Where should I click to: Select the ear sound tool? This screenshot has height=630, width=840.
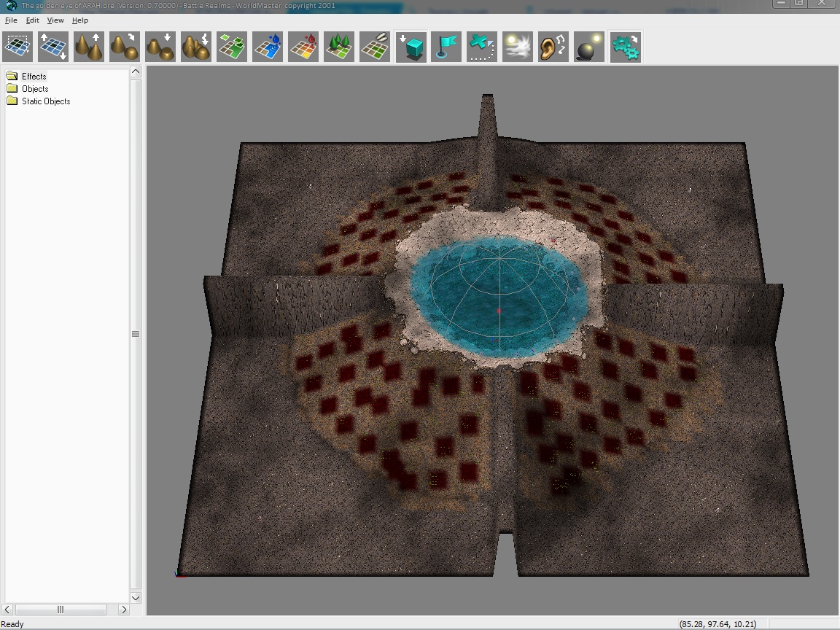(x=553, y=47)
